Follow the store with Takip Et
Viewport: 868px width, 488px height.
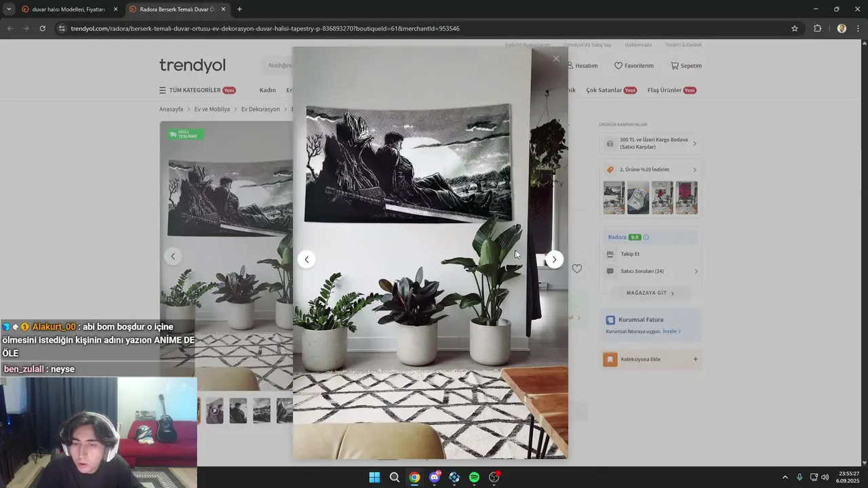pos(630,254)
